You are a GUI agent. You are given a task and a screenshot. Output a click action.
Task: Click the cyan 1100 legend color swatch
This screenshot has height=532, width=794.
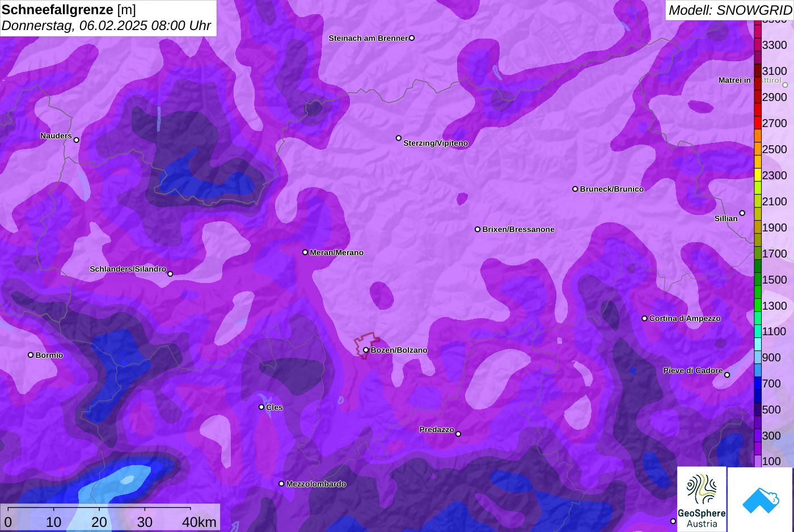[758, 332]
